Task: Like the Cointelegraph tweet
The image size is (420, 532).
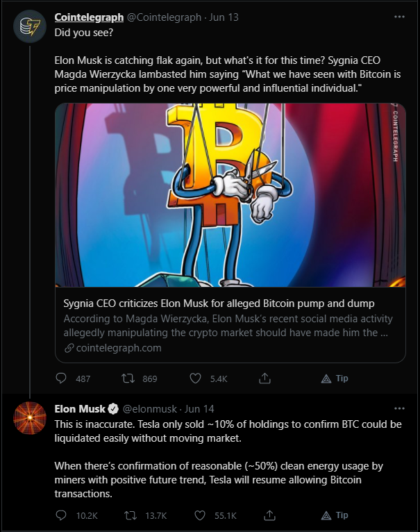Action: click(195, 379)
